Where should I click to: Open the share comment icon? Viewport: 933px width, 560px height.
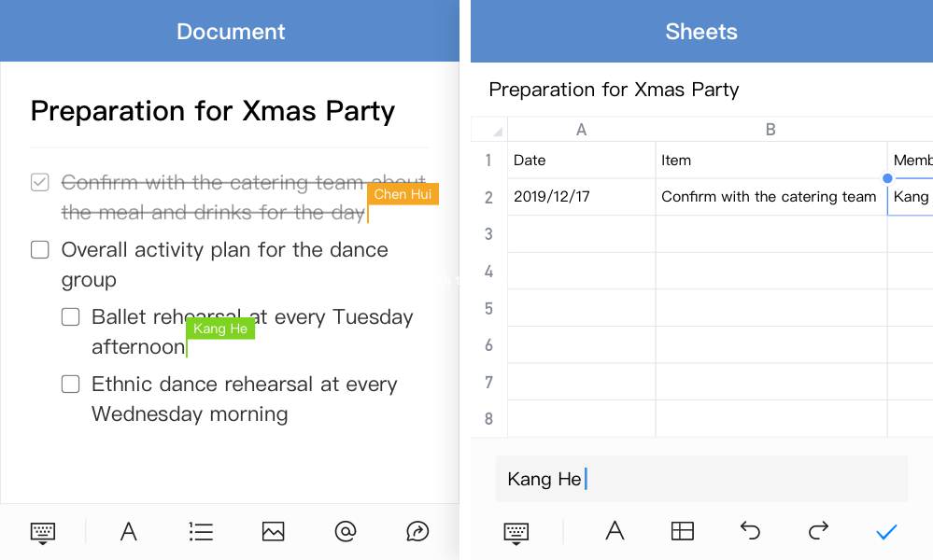pos(417,532)
